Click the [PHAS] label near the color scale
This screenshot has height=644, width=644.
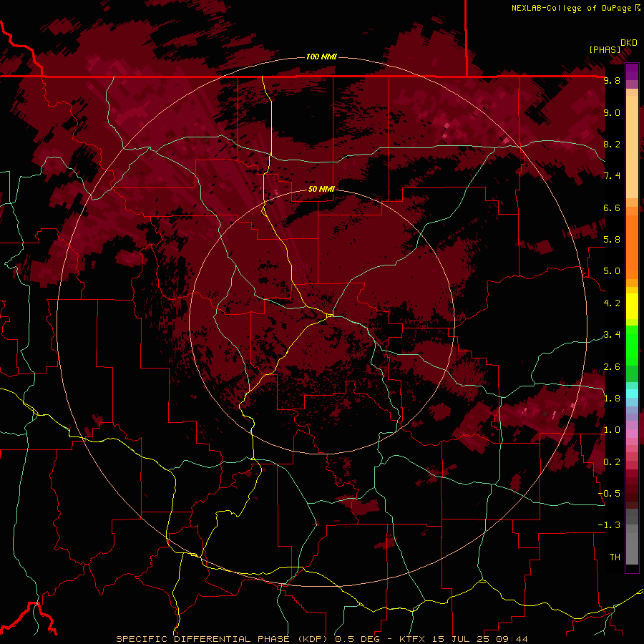click(x=605, y=49)
